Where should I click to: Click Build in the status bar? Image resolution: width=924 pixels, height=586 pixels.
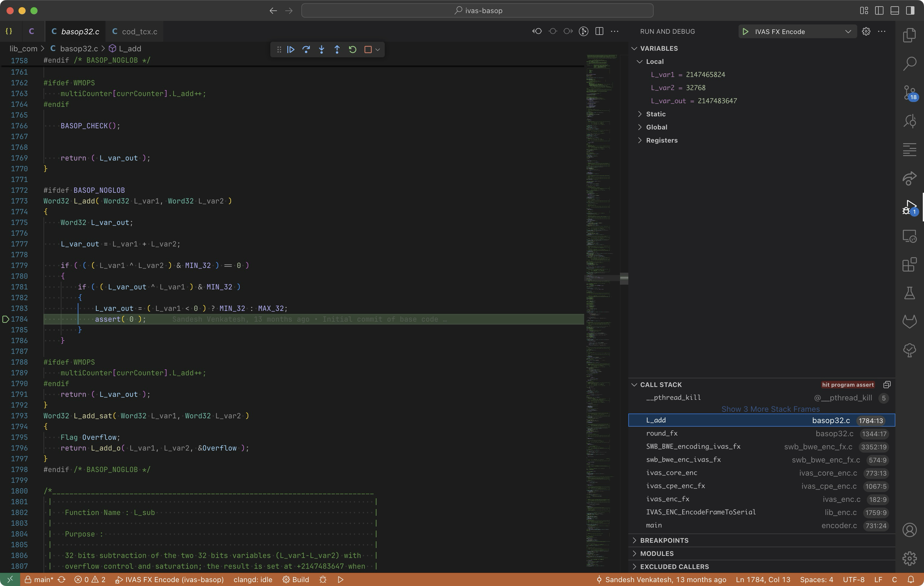296,579
